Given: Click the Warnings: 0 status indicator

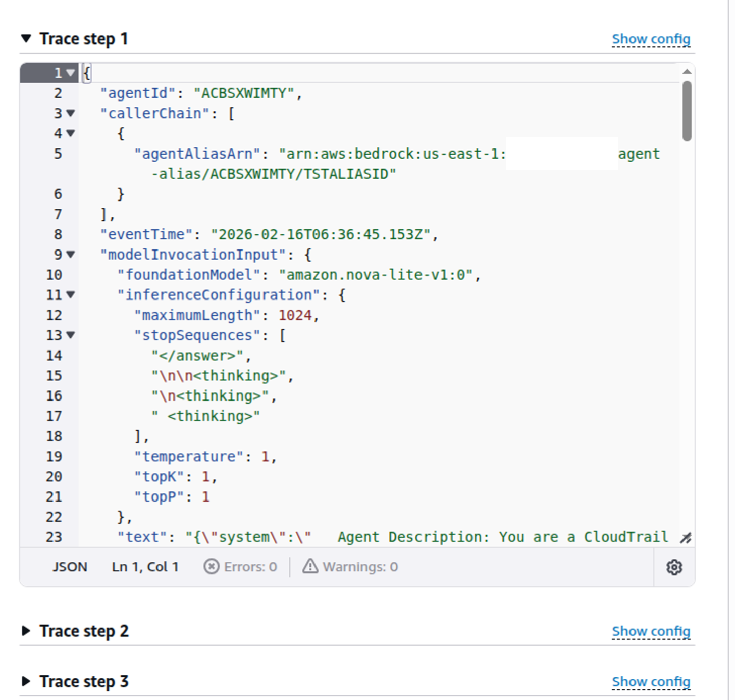Looking at the screenshot, I should coord(350,567).
